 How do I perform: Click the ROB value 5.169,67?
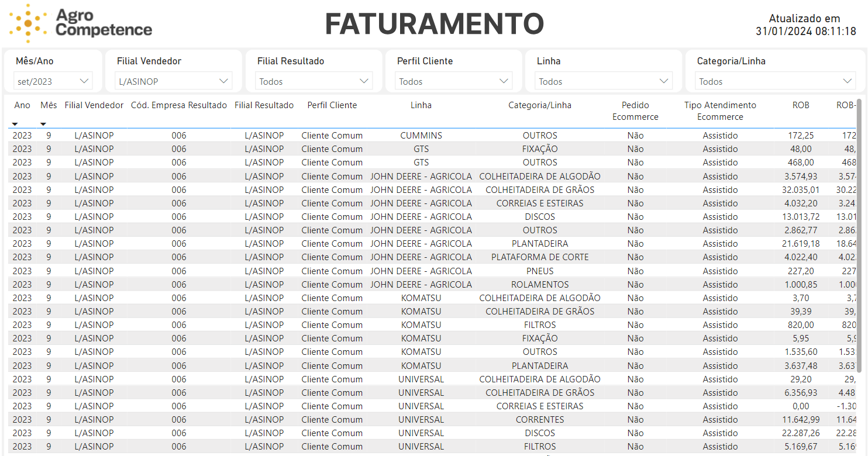801,447
